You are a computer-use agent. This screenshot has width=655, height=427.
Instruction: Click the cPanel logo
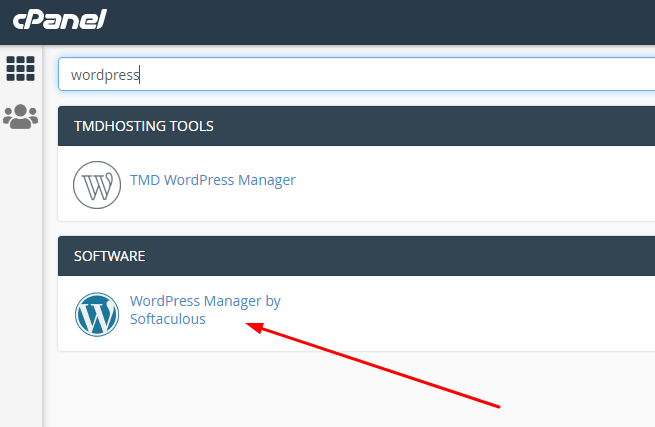[59, 19]
